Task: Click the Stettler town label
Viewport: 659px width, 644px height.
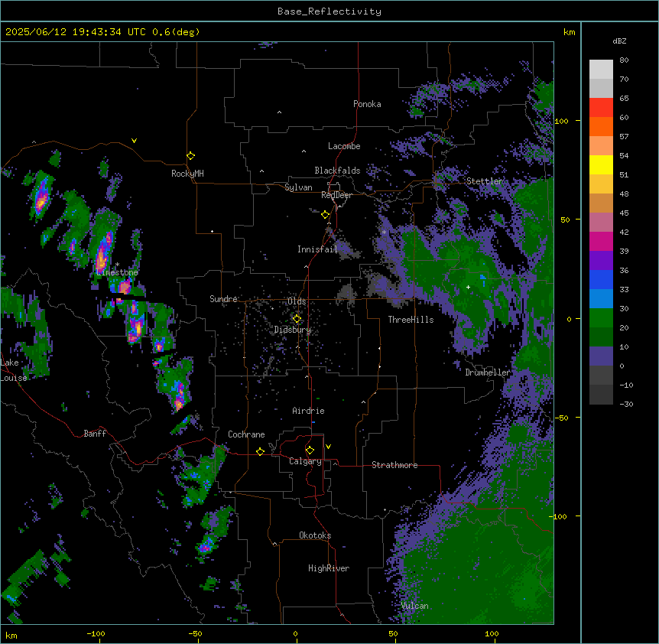Action: coord(485,181)
